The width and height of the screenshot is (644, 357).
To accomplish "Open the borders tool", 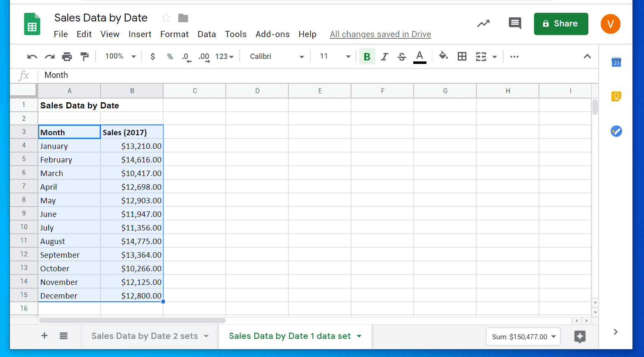I will pyautogui.click(x=461, y=56).
